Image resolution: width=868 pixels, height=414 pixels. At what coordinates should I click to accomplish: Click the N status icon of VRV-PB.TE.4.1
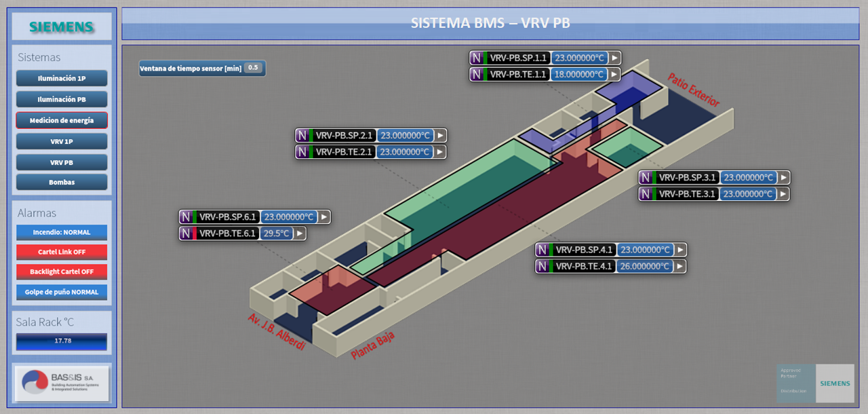(x=542, y=266)
